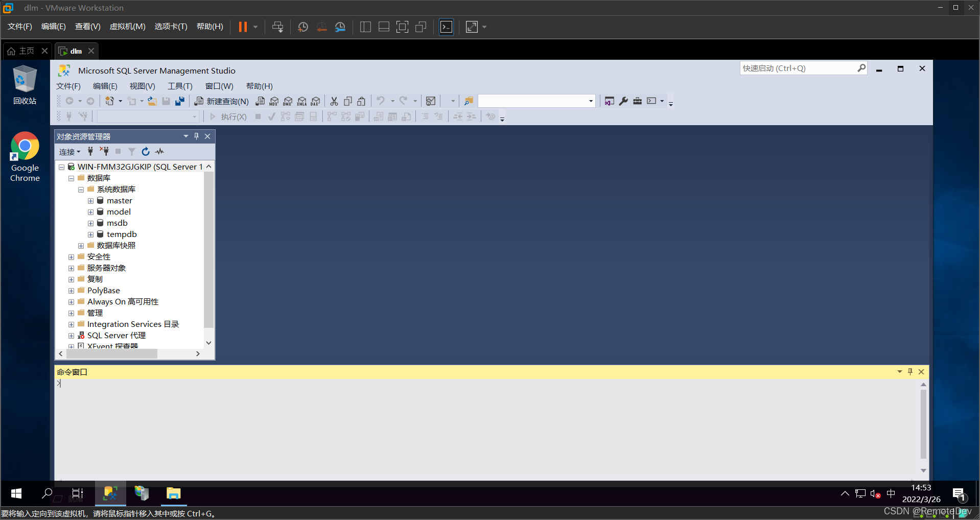Image resolution: width=980 pixels, height=520 pixels.
Task: Click Disconnect icon in Object Explorer
Action: pyautogui.click(x=104, y=151)
